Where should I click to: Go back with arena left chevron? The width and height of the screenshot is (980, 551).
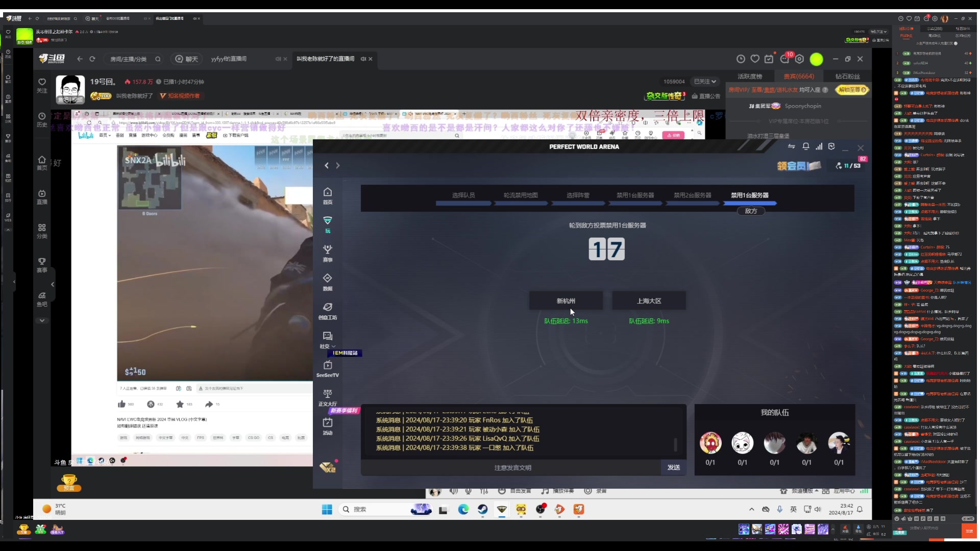(x=327, y=165)
